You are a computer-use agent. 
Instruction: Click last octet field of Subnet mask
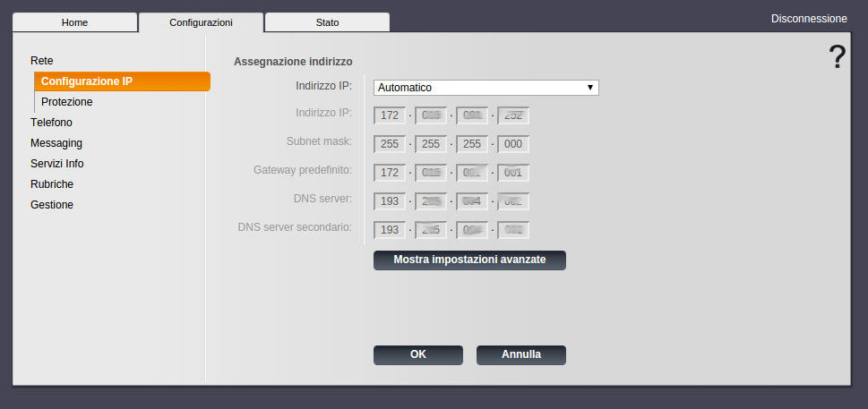click(x=513, y=144)
